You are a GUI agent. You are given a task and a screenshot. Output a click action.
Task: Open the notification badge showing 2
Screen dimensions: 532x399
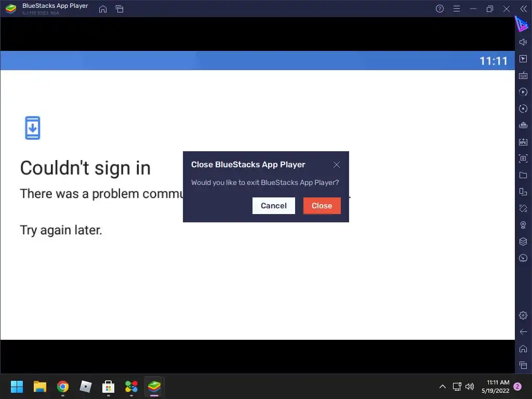point(518,387)
